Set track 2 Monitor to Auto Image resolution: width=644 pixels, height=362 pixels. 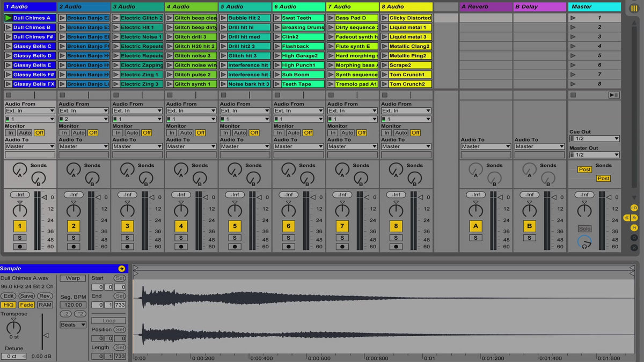tap(78, 132)
